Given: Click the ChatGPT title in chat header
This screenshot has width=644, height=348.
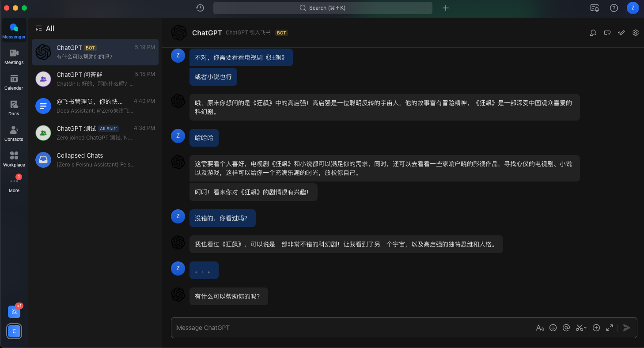Looking at the screenshot, I should [x=207, y=33].
